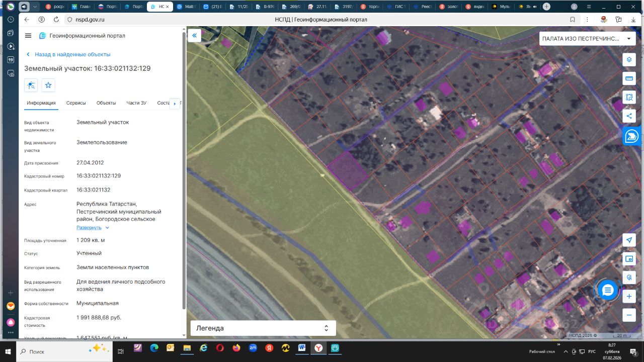Expand the full address with the chevron
The height and width of the screenshot is (362, 644).
(x=107, y=228)
